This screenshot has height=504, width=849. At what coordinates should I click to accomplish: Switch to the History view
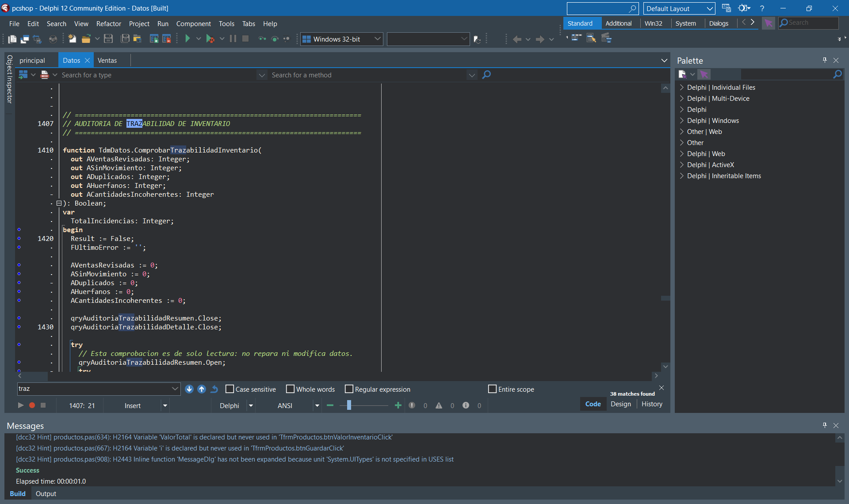click(x=652, y=404)
